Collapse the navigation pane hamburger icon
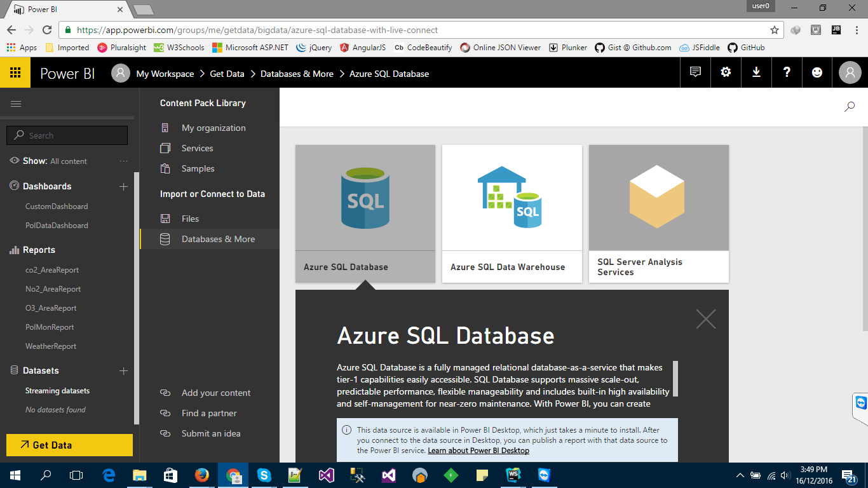This screenshot has width=868, height=488. click(x=16, y=104)
